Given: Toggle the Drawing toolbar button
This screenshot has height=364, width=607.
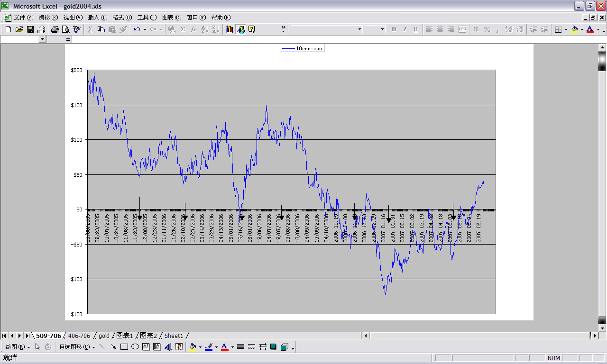Looking at the screenshot, I should [x=241, y=29].
